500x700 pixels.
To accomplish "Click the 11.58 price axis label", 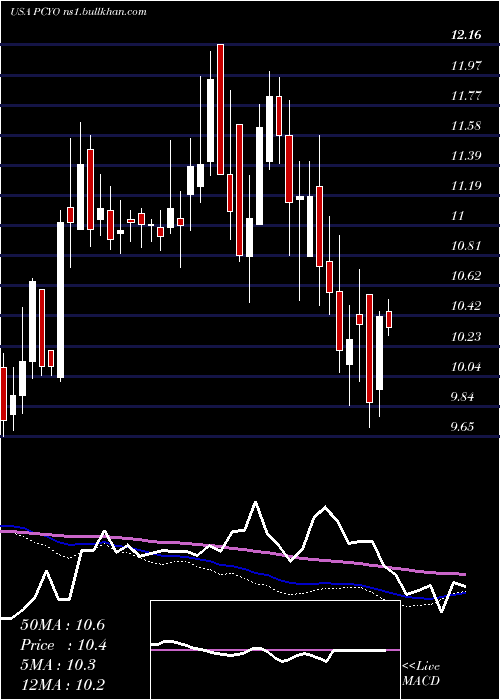I will pos(466,125).
